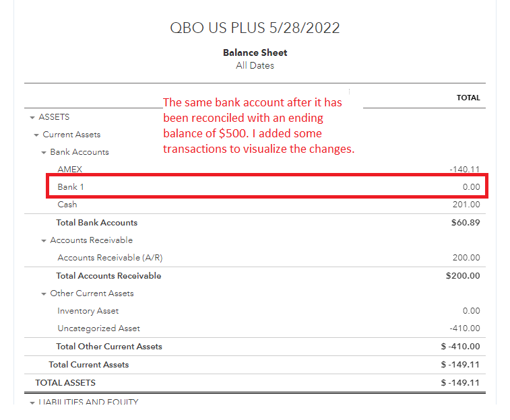Viewport: 510px width, 420px height.
Task: Open the Bank 1 account name
Action: tap(71, 187)
